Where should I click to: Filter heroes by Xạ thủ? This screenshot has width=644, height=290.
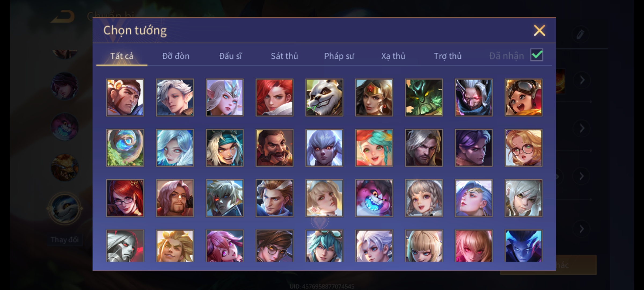(x=393, y=56)
